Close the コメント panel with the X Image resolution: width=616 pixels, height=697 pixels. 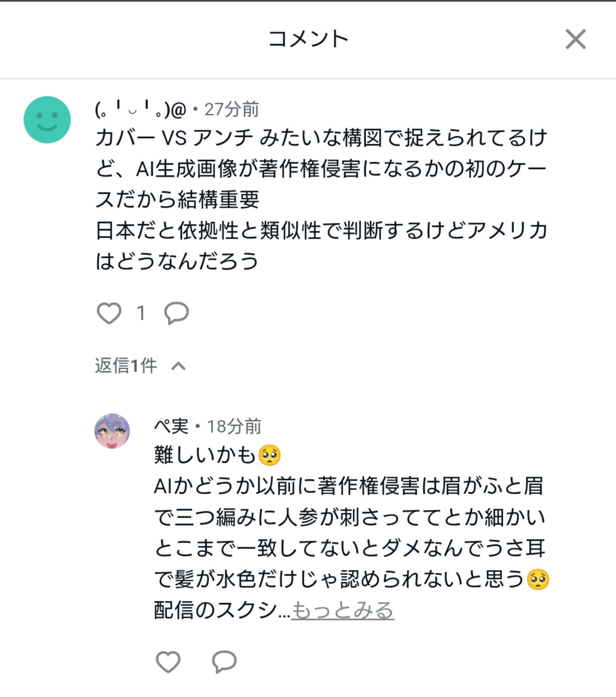[x=575, y=39]
